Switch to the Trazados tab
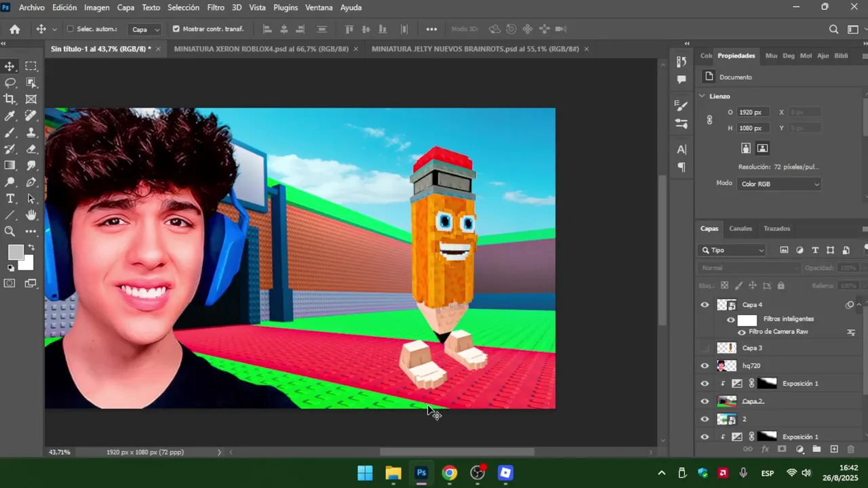 click(776, 228)
